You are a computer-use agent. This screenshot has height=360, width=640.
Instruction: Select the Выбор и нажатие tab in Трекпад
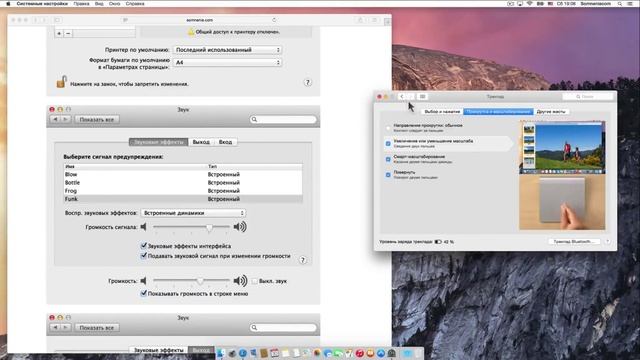442,111
